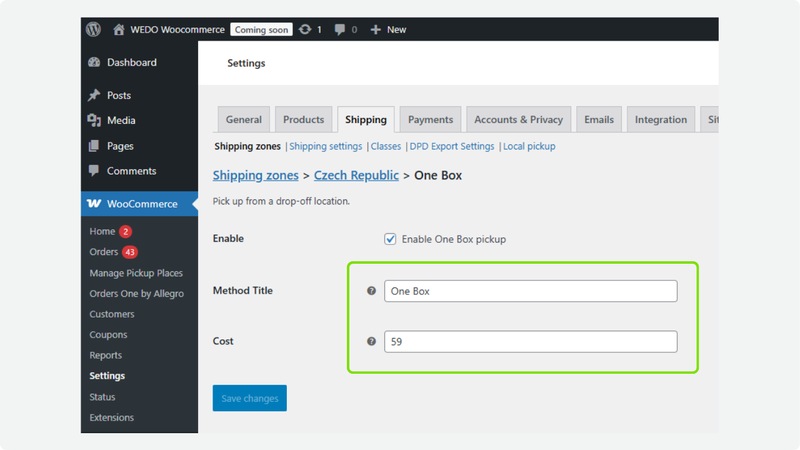Click the Posts pushpin icon
Viewport: 800px width, 450px height.
94,95
